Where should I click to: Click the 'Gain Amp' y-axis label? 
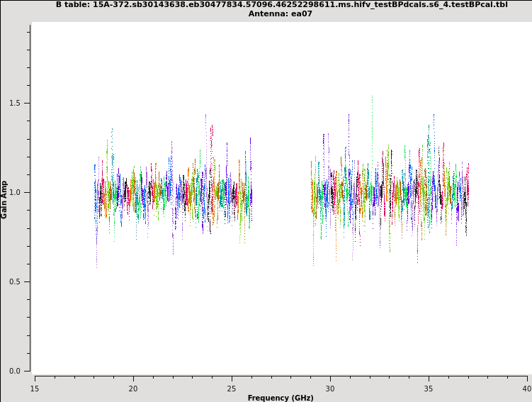coord(5,199)
